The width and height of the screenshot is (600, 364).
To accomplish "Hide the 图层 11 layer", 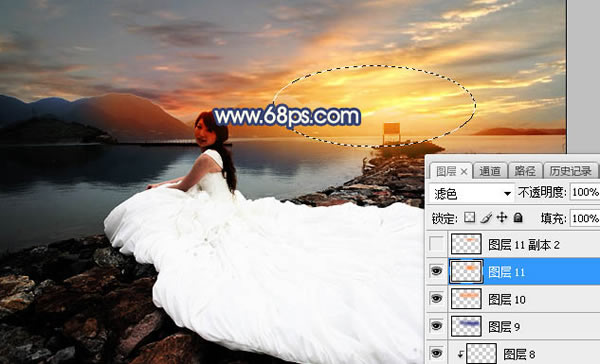I will click(436, 271).
